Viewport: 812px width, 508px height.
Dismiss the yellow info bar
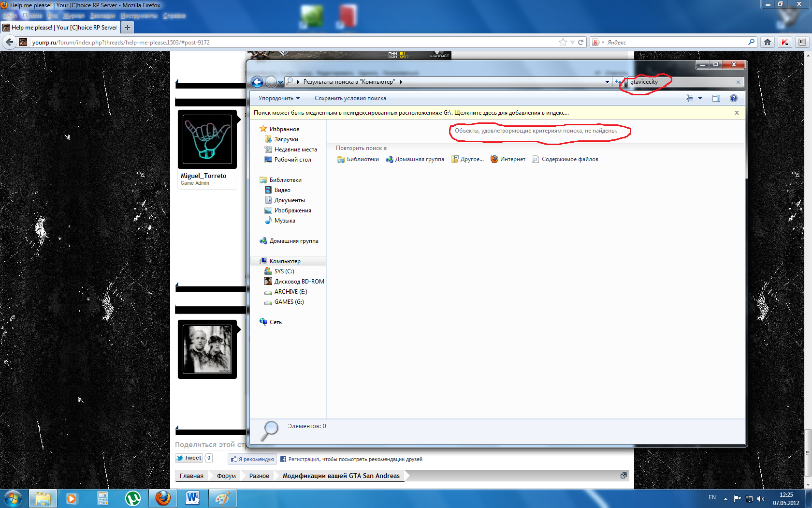tap(737, 113)
